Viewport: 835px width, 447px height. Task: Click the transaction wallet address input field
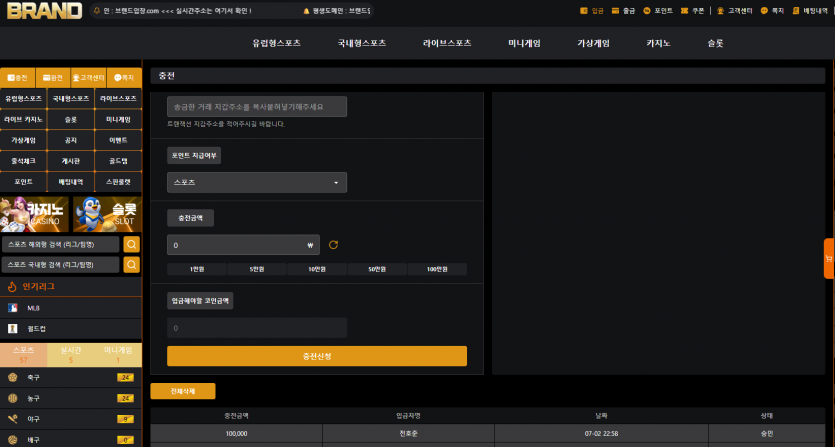(x=257, y=107)
